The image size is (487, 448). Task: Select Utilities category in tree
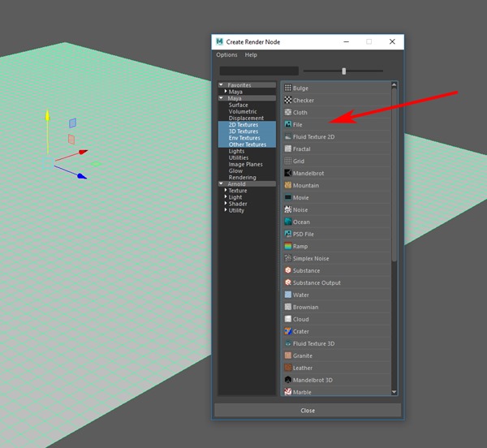(x=239, y=157)
